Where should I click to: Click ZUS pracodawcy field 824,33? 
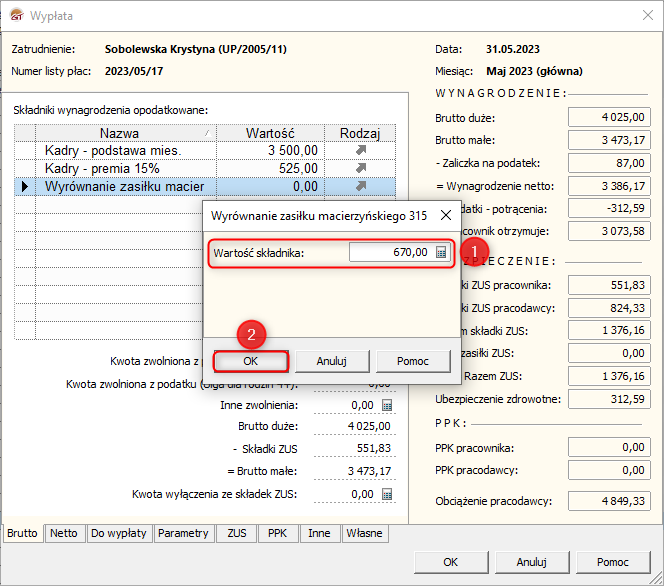coord(609,308)
